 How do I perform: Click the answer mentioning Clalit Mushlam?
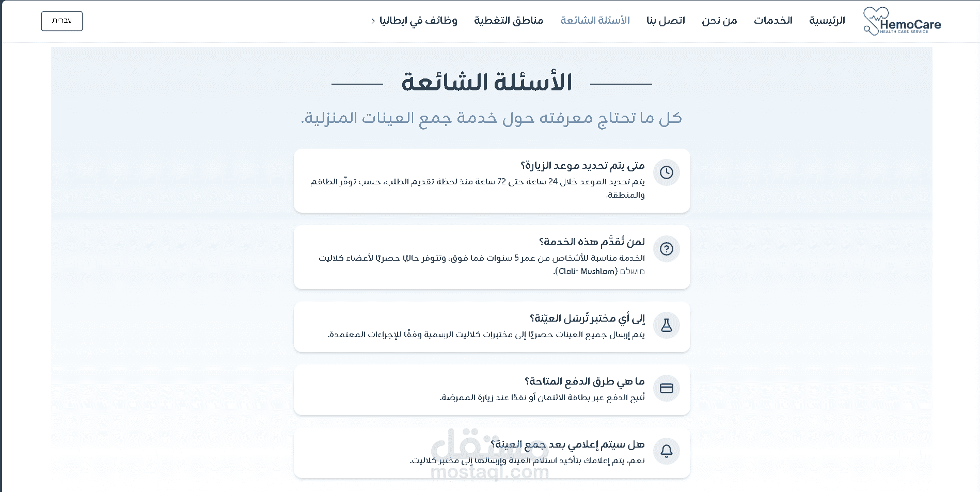[x=482, y=265]
